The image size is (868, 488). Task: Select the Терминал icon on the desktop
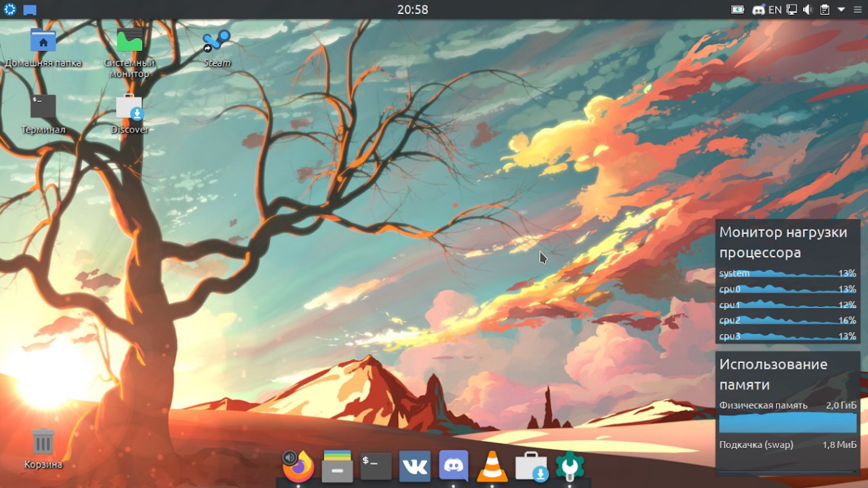tap(43, 113)
